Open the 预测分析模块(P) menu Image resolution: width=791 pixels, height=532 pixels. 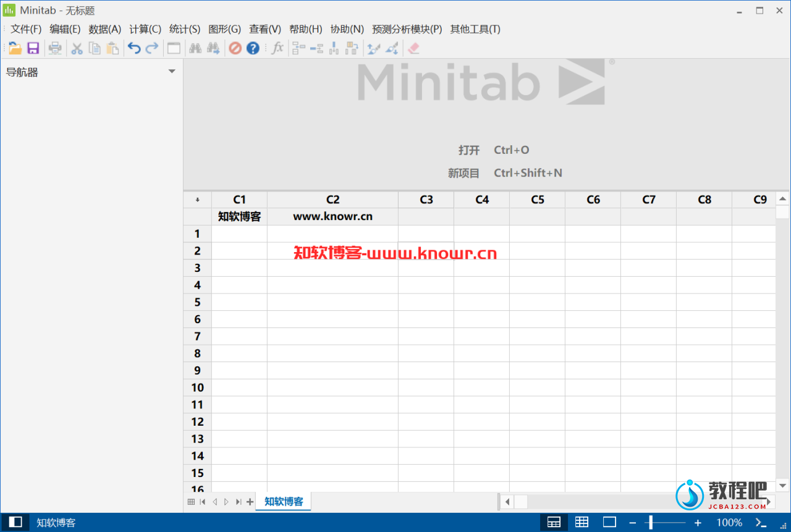click(407, 29)
